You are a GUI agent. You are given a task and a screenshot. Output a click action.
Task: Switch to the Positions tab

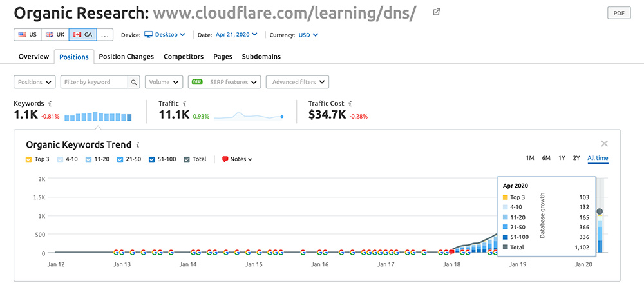pyautogui.click(x=74, y=57)
